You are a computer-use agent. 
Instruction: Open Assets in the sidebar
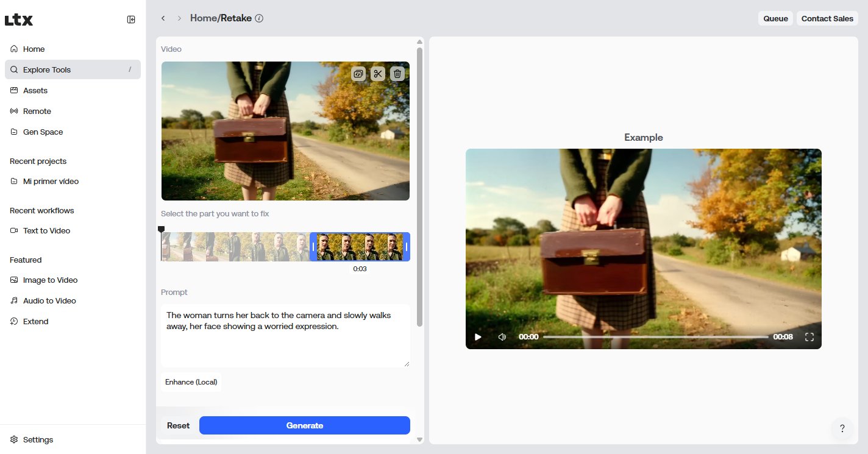pyautogui.click(x=73, y=90)
